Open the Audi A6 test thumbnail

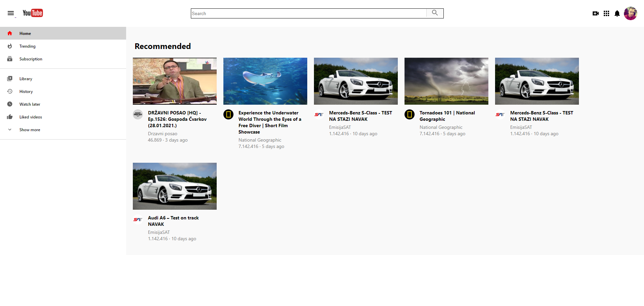click(x=174, y=186)
